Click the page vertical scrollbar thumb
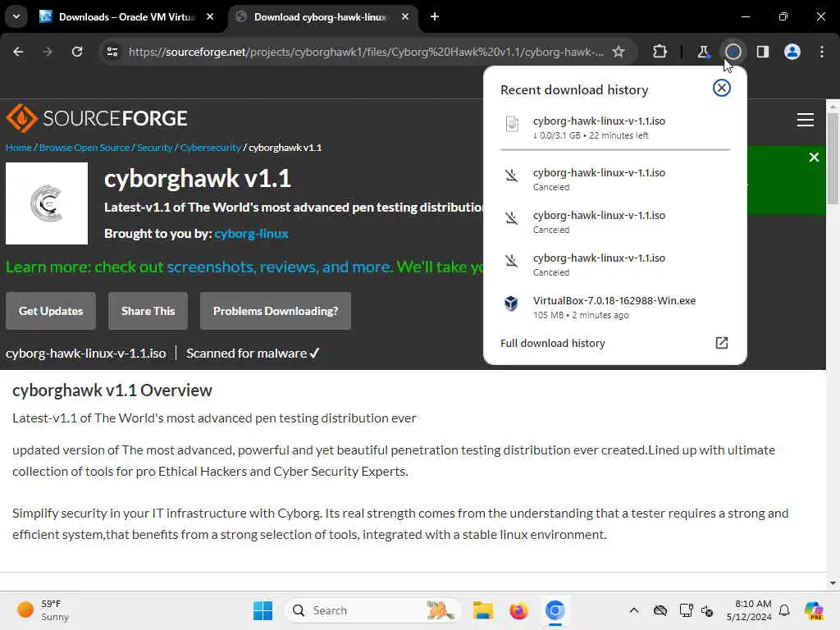Viewport: 840px width, 630px height. pos(833,158)
